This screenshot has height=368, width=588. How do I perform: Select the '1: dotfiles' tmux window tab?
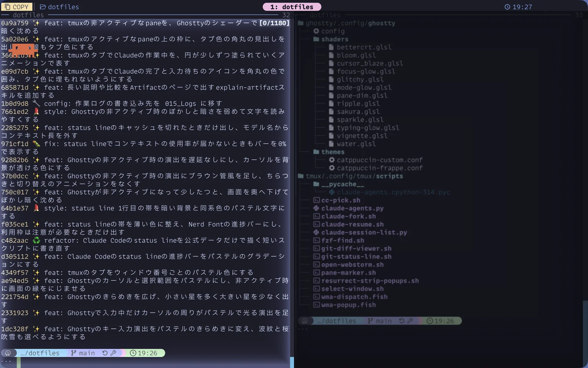[x=292, y=7]
